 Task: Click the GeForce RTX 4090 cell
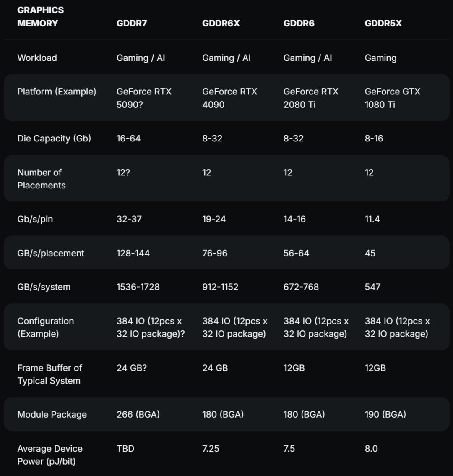point(230,98)
